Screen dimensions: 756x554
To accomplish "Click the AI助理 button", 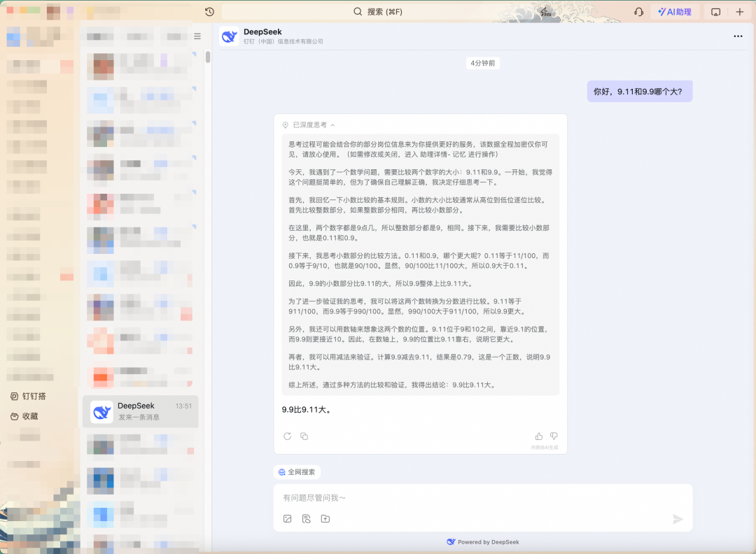I will tap(675, 12).
